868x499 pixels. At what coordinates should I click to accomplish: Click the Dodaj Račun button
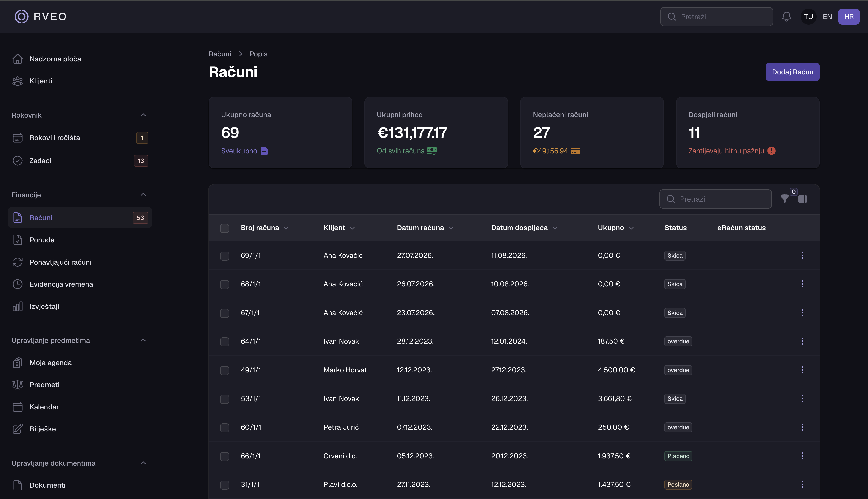click(x=792, y=72)
